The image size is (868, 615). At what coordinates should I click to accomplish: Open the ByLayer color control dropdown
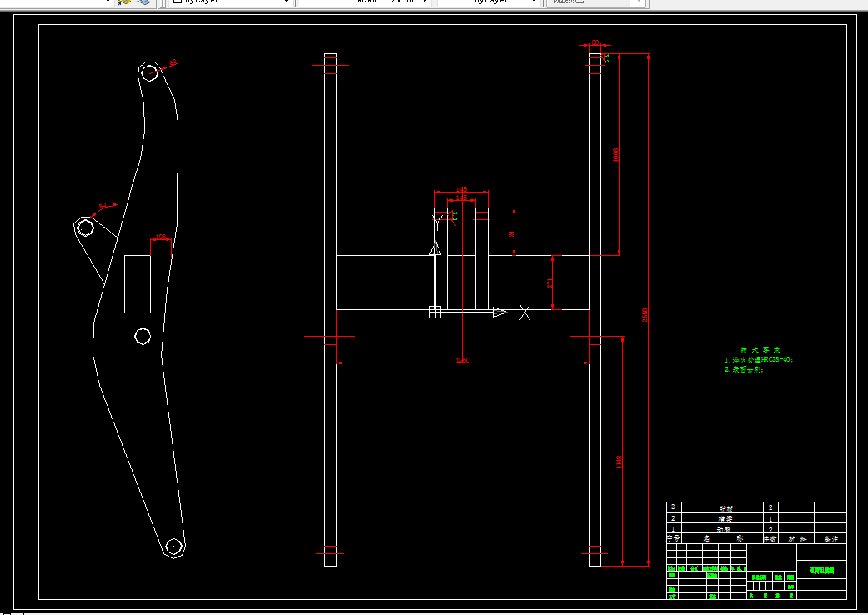point(230,2)
